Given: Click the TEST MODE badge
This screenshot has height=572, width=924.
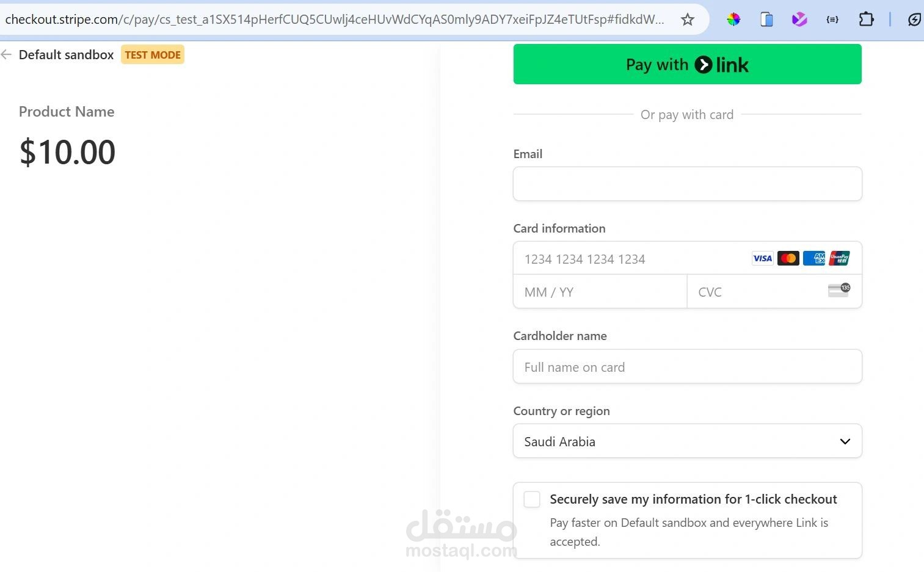Looking at the screenshot, I should coord(152,54).
